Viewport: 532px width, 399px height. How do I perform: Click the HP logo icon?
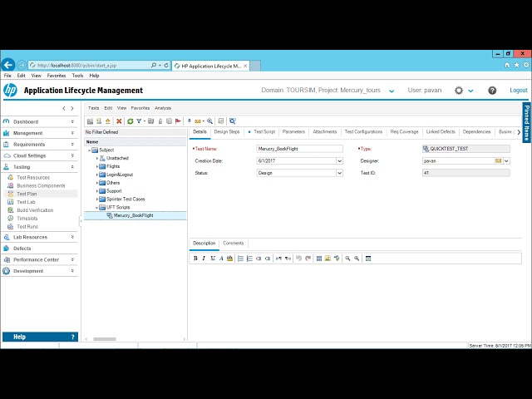coord(10,91)
